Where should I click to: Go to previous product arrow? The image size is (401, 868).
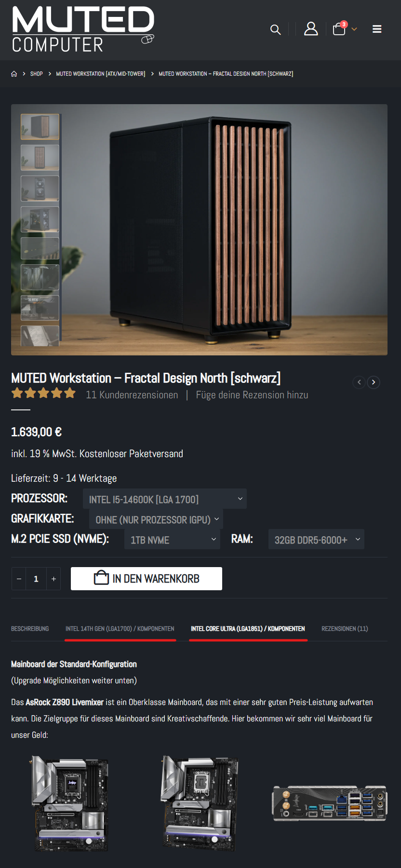[359, 382]
